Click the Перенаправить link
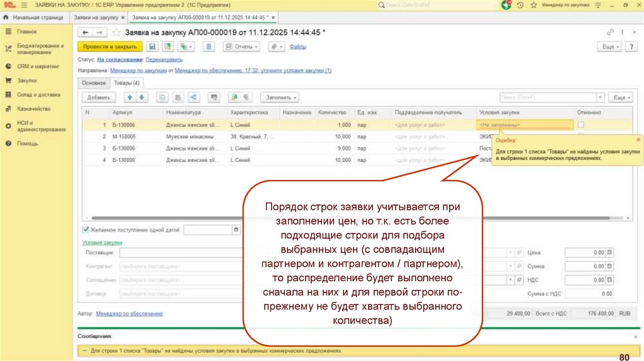The image size is (644, 361). click(164, 60)
